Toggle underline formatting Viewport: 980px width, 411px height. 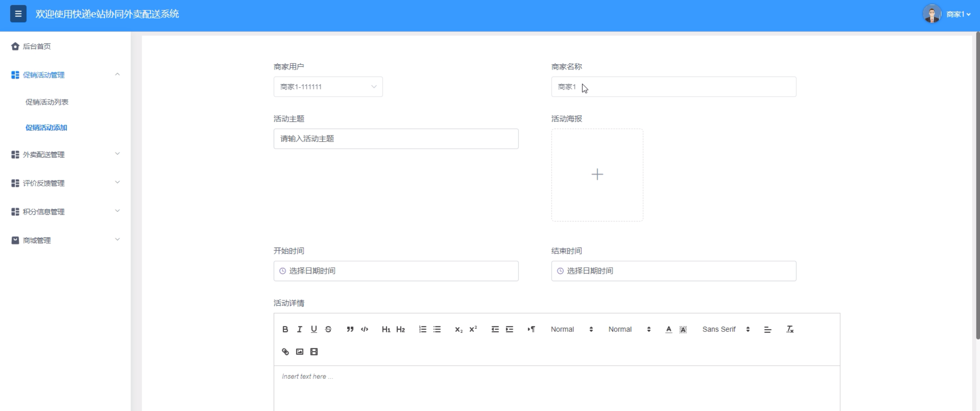[314, 329]
